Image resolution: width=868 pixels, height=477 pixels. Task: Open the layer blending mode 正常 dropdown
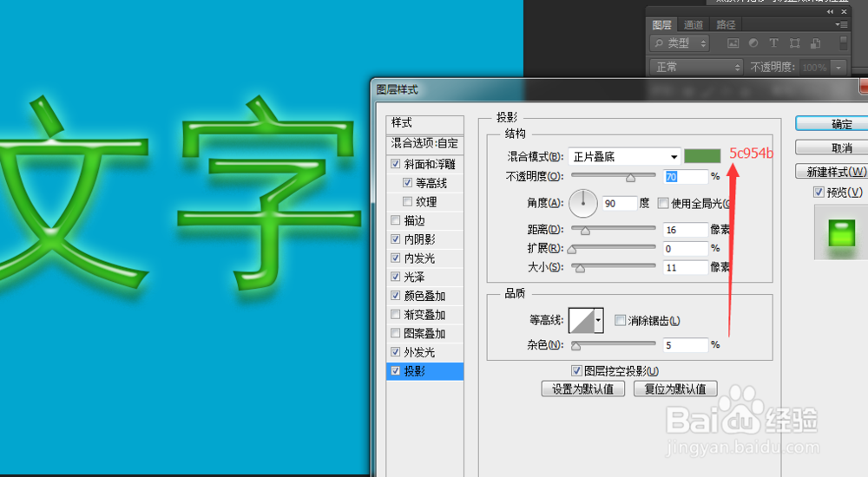[696, 67]
